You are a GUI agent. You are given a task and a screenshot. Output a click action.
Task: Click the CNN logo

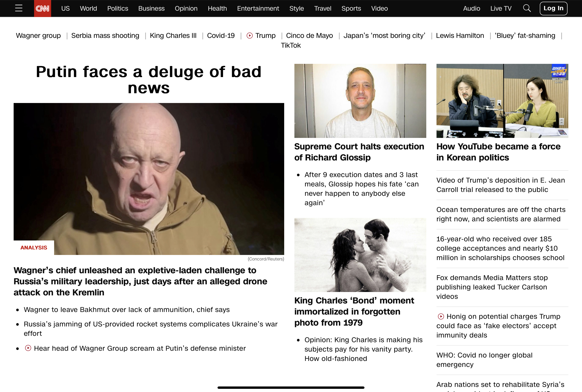point(43,9)
